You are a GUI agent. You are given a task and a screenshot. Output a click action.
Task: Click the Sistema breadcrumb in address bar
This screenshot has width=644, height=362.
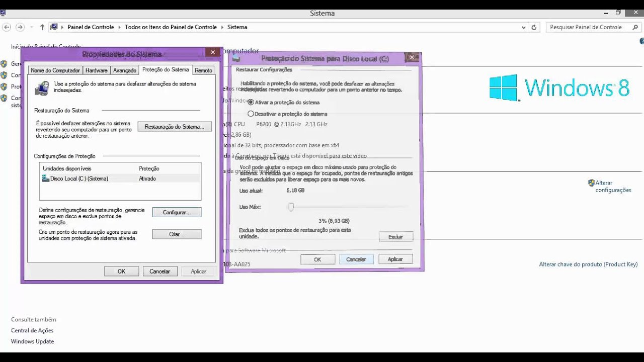click(237, 27)
